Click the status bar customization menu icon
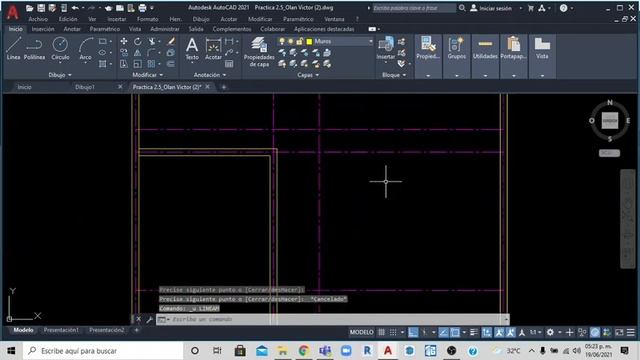Screen dimensions: 640x360 631,332
